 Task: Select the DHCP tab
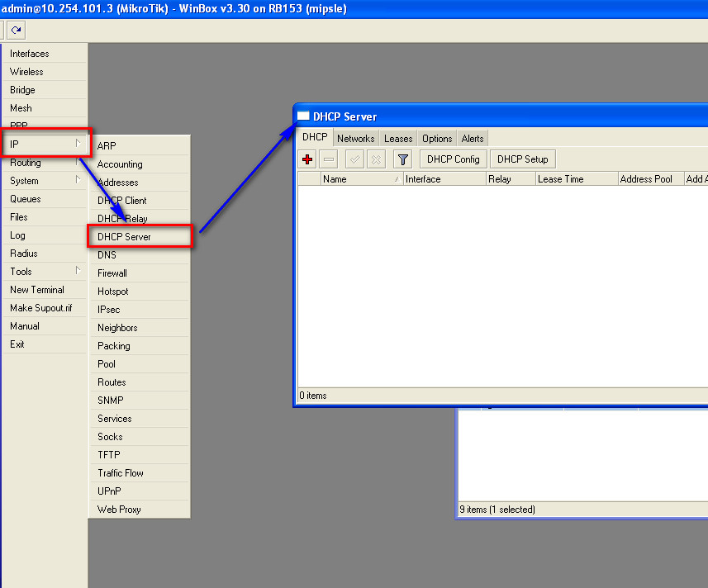coord(315,137)
